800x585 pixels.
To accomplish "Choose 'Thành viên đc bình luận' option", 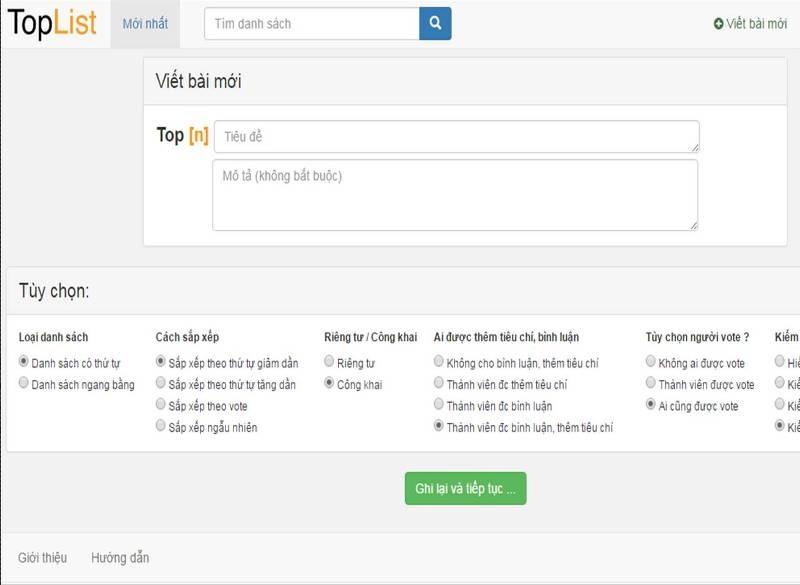I will pos(439,405).
